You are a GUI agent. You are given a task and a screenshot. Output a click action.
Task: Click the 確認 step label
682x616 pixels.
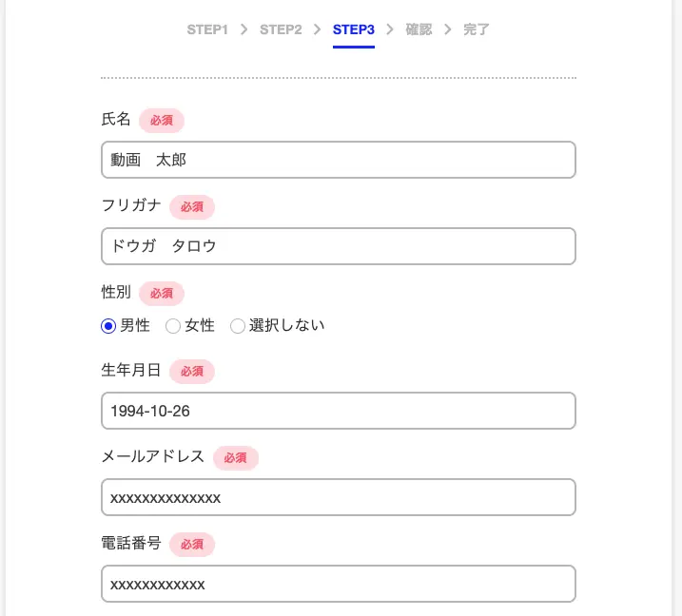click(x=419, y=29)
